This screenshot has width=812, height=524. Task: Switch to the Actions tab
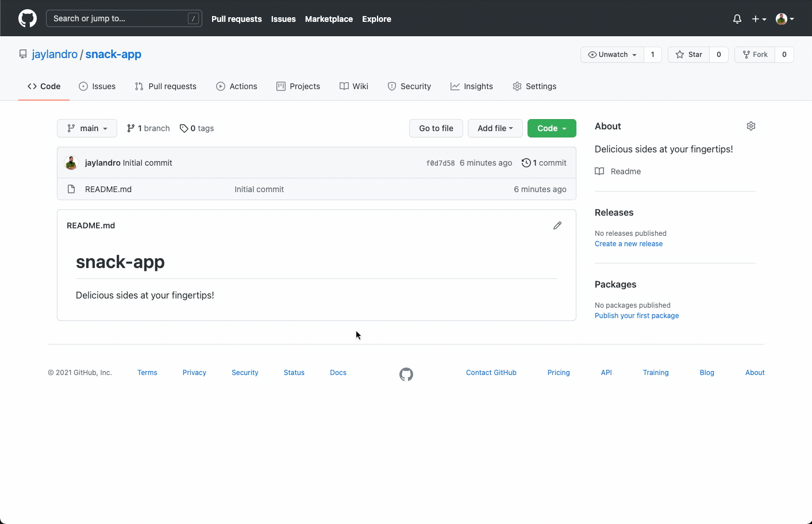click(237, 86)
